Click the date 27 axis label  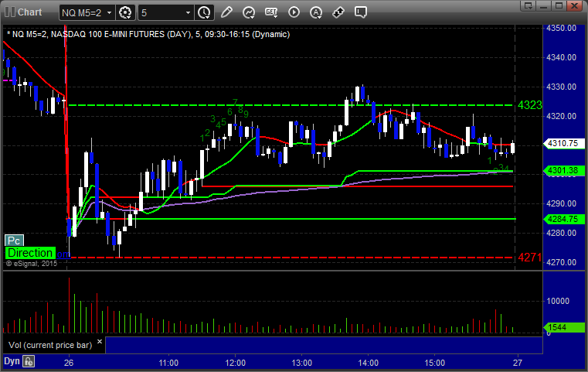518,363
